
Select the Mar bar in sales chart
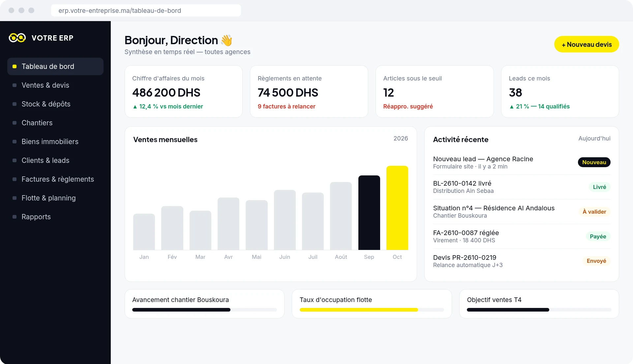pos(200,230)
